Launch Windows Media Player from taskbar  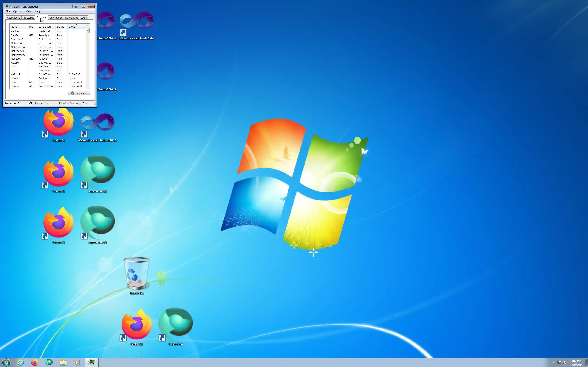[x=77, y=362]
